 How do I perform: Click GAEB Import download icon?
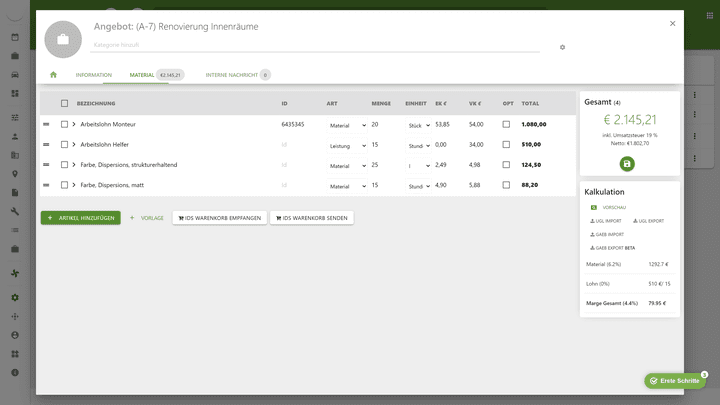tap(591, 234)
